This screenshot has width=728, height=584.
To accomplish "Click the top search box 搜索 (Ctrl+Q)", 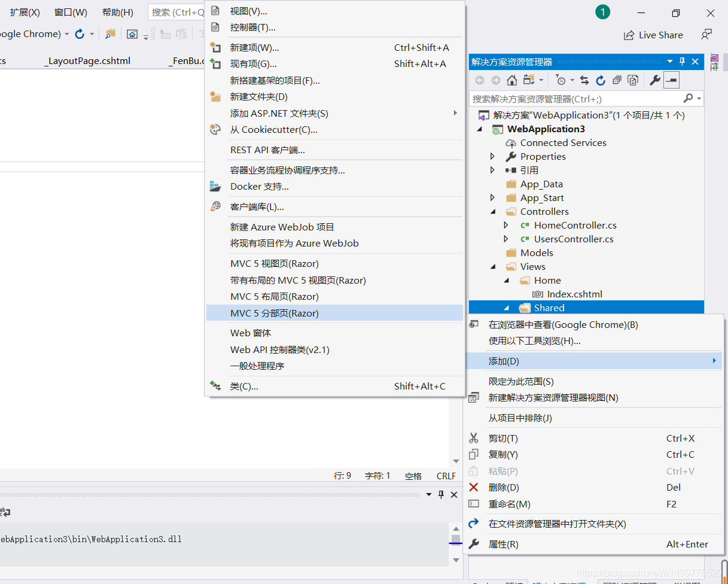I will (x=176, y=13).
